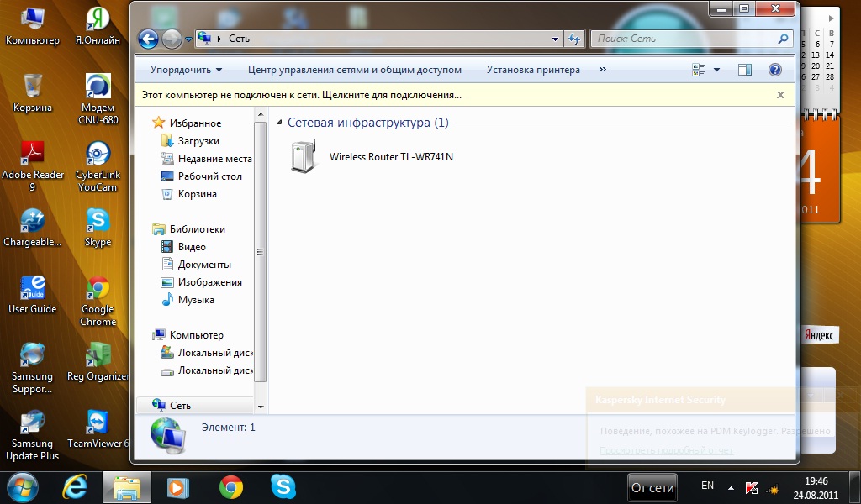This screenshot has height=504, width=861.
Task: Open Windows Media Player taskbar icon
Action: pos(178,487)
